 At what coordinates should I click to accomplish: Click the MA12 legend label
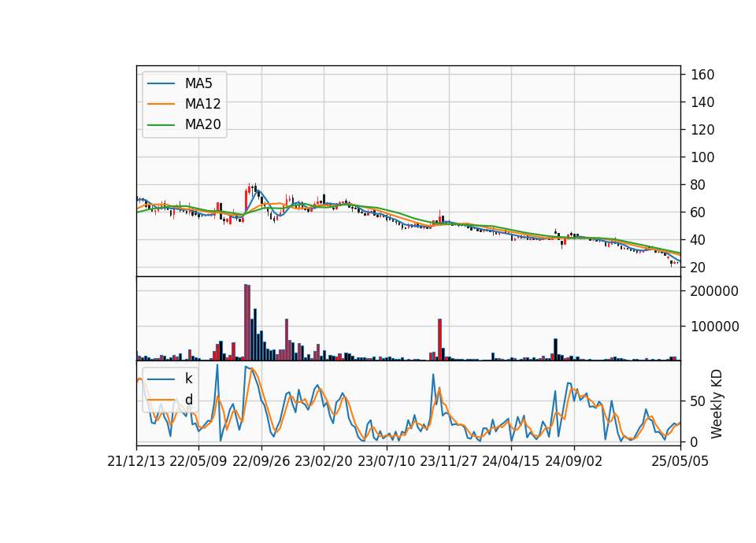click(x=202, y=104)
